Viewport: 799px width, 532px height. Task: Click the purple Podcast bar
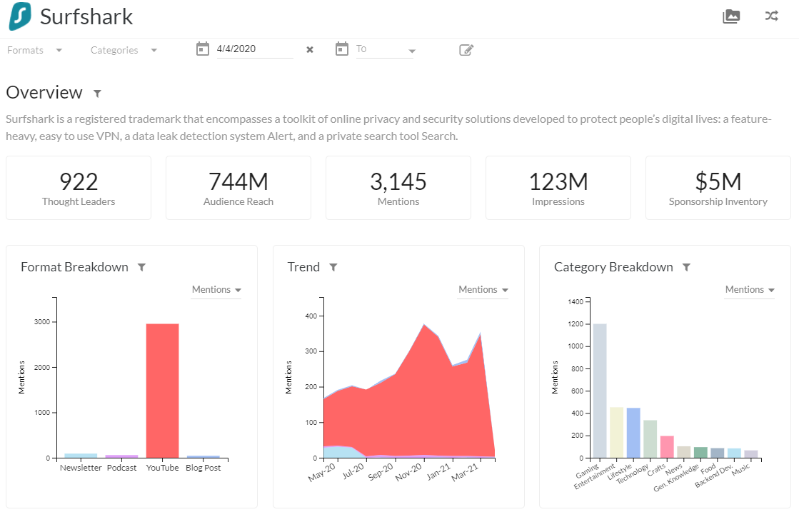point(122,456)
